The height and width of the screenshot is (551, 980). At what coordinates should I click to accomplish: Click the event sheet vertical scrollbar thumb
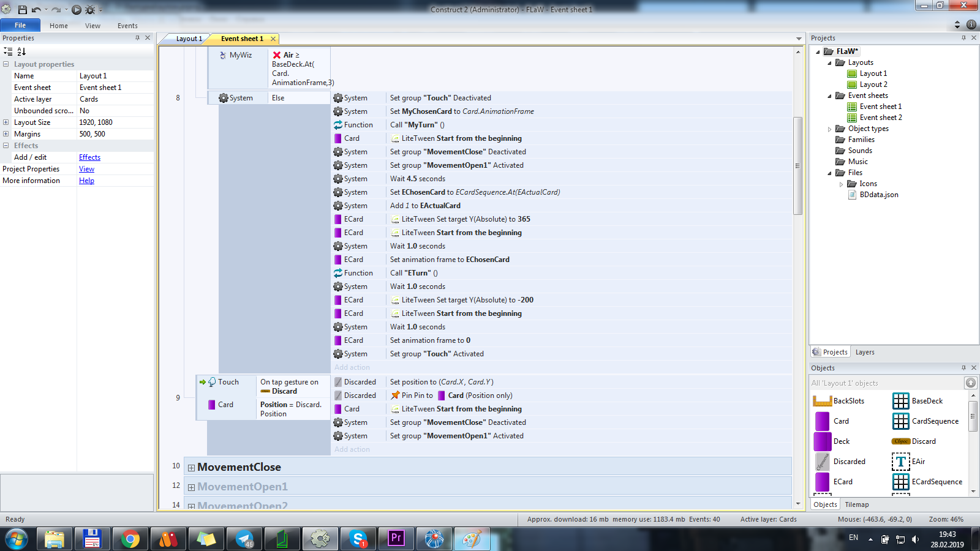pyautogui.click(x=797, y=165)
